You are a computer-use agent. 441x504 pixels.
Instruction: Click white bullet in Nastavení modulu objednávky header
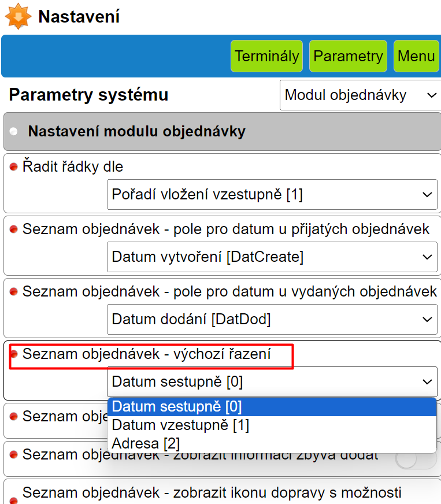coord(14,131)
